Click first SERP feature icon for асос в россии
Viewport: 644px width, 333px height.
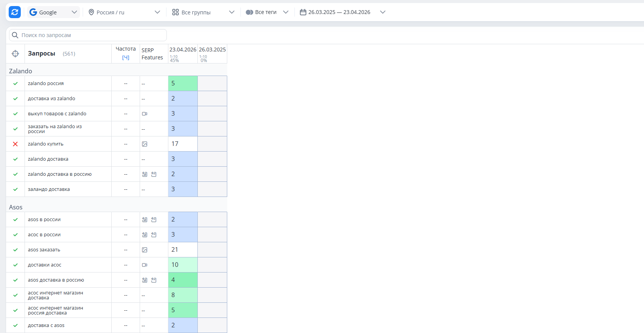[145, 235]
